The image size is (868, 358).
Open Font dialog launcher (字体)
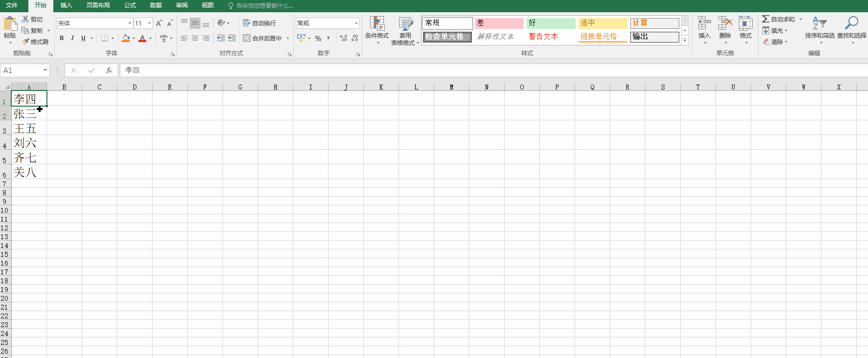click(x=173, y=54)
